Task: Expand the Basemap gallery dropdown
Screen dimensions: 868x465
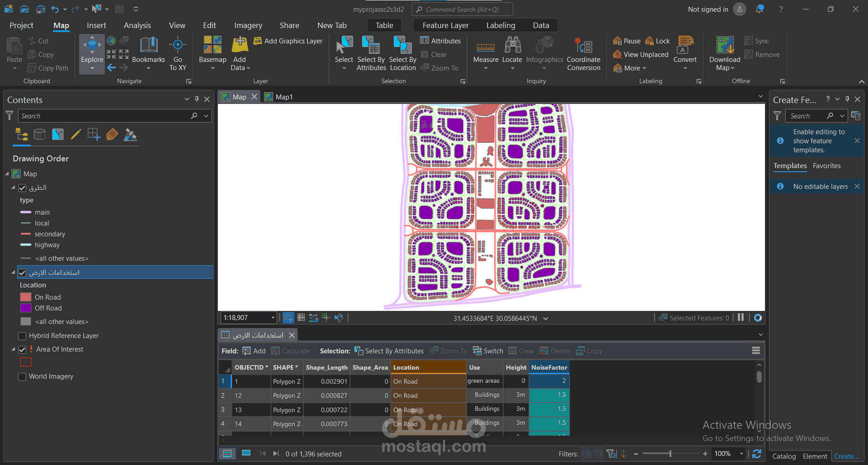Action: click(x=212, y=68)
